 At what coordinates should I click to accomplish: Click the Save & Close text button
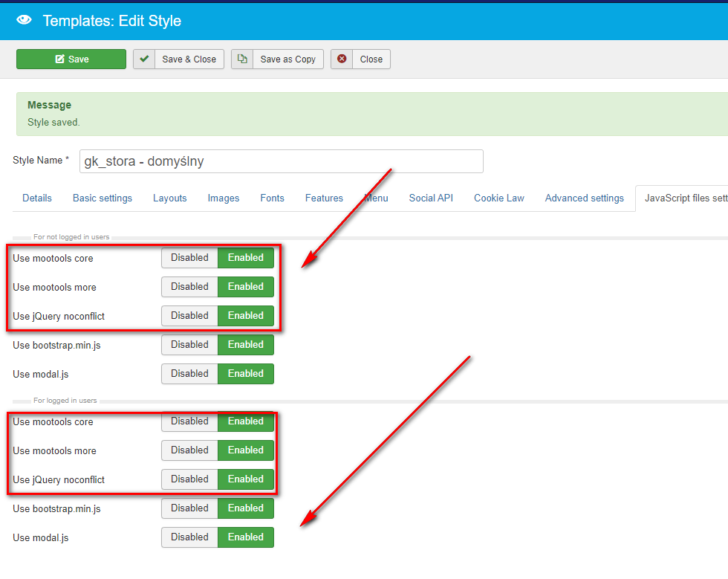[x=189, y=59]
